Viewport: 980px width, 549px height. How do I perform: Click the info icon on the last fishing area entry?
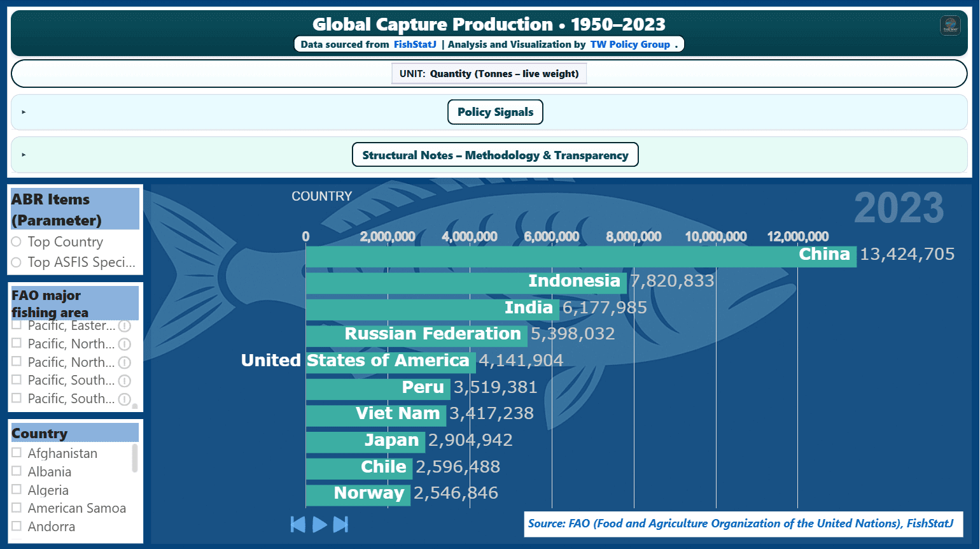coord(125,399)
